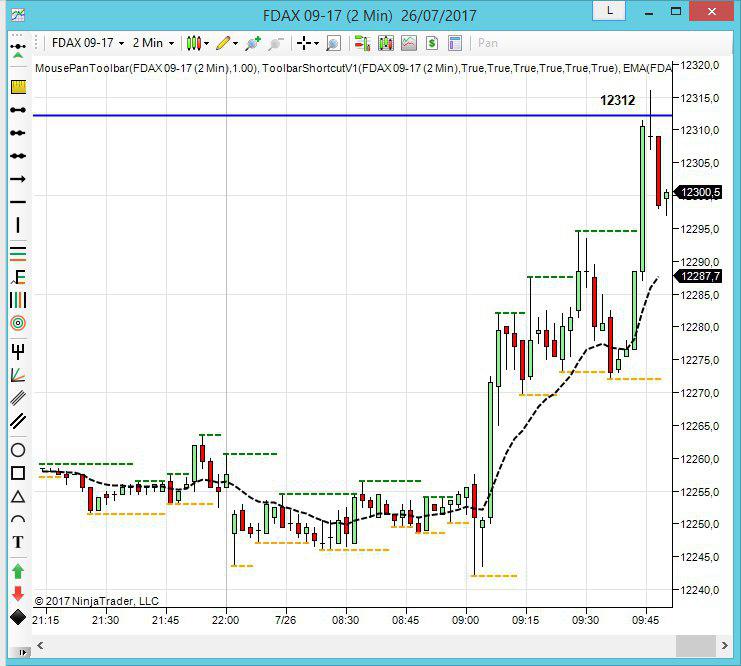Select the Fibonacci Circle tool

click(x=18, y=323)
